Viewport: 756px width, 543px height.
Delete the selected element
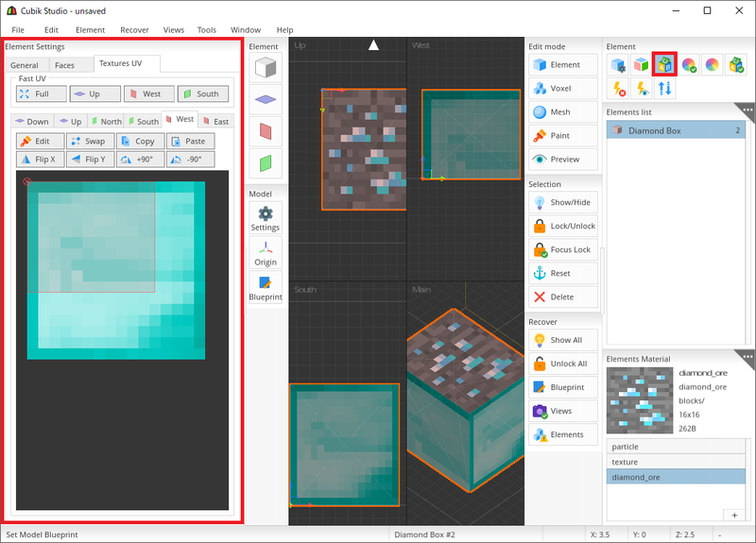tap(563, 297)
